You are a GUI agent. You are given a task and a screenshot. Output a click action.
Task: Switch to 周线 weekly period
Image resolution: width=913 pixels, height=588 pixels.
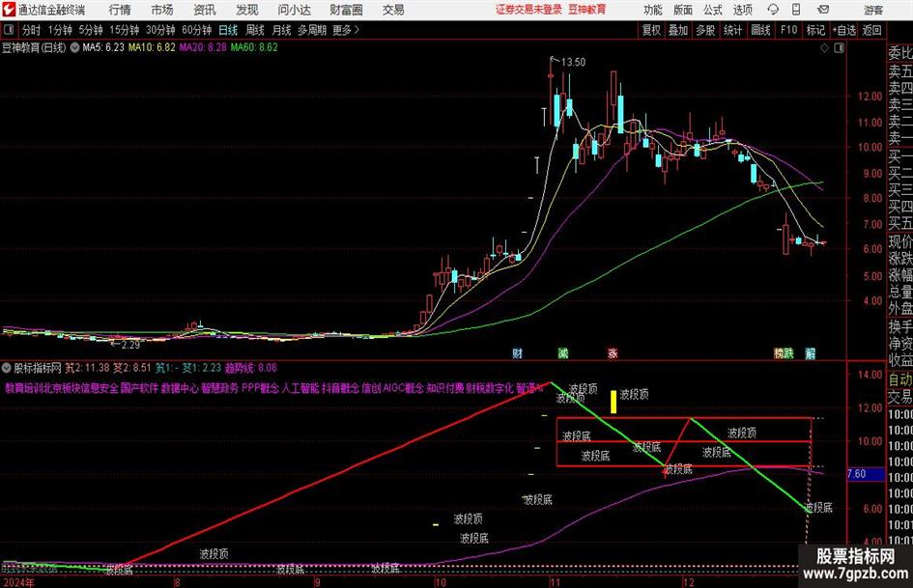click(255, 30)
